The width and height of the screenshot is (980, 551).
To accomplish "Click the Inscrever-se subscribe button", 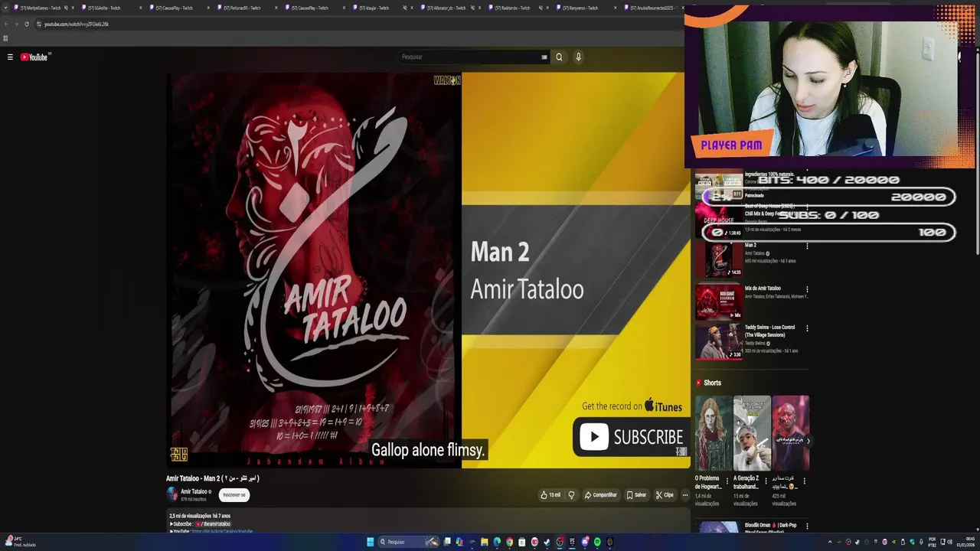I will pos(234,494).
